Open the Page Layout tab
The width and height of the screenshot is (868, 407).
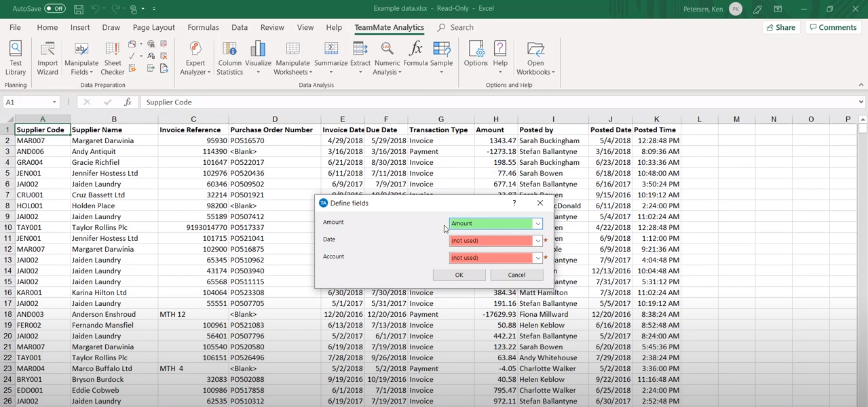pos(153,28)
